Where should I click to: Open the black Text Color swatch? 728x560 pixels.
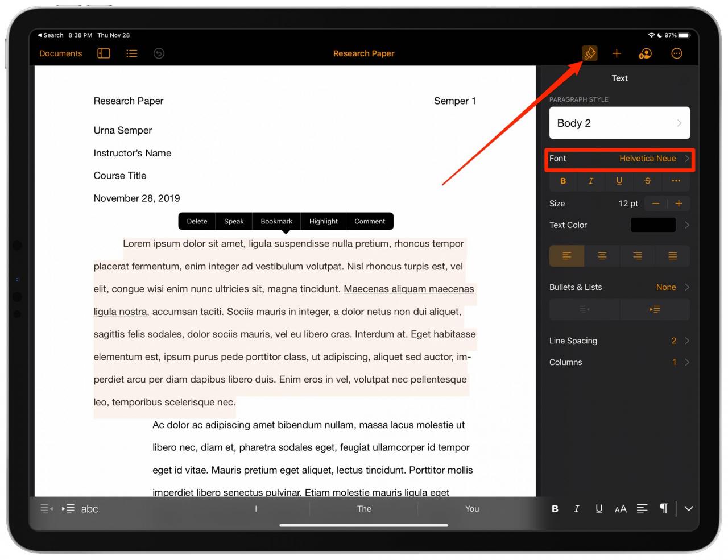click(653, 225)
